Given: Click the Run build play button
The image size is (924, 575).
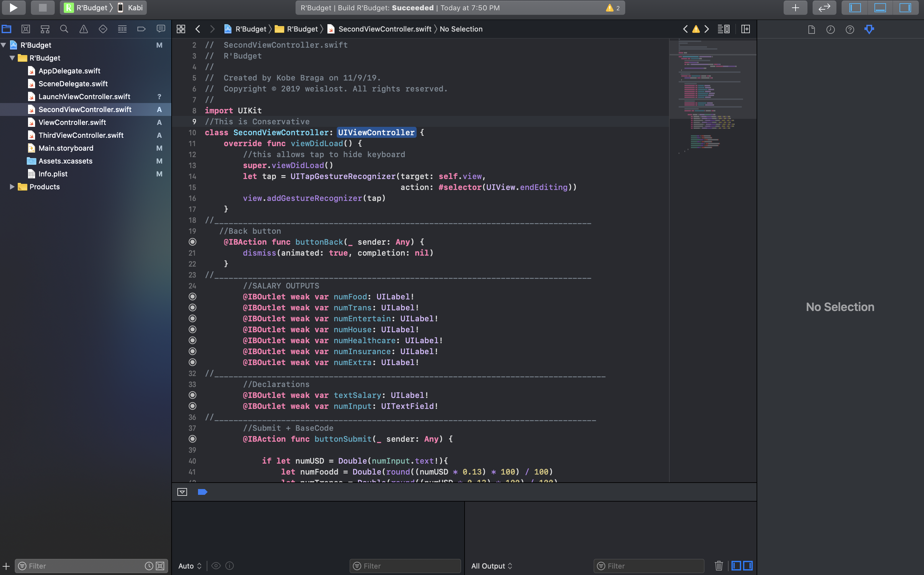Looking at the screenshot, I should coord(13,8).
